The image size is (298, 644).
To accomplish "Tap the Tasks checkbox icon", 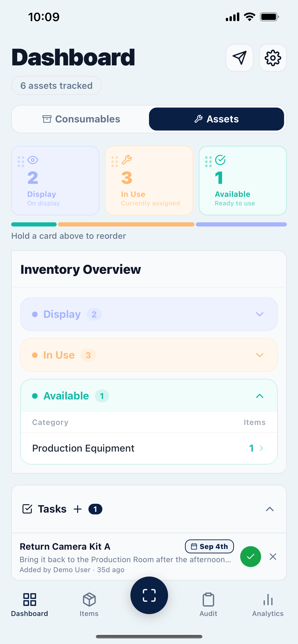I will (x=27, y=509).
